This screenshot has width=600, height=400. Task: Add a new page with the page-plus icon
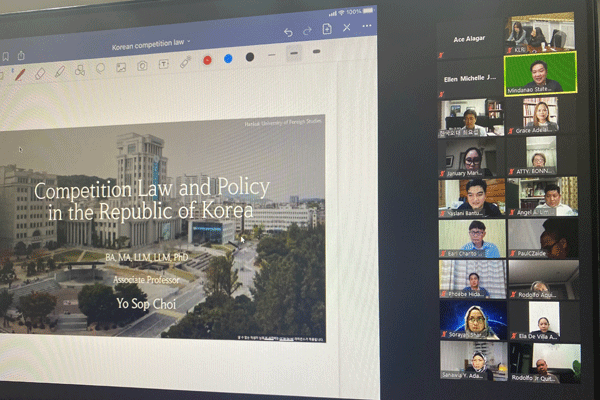327,29
